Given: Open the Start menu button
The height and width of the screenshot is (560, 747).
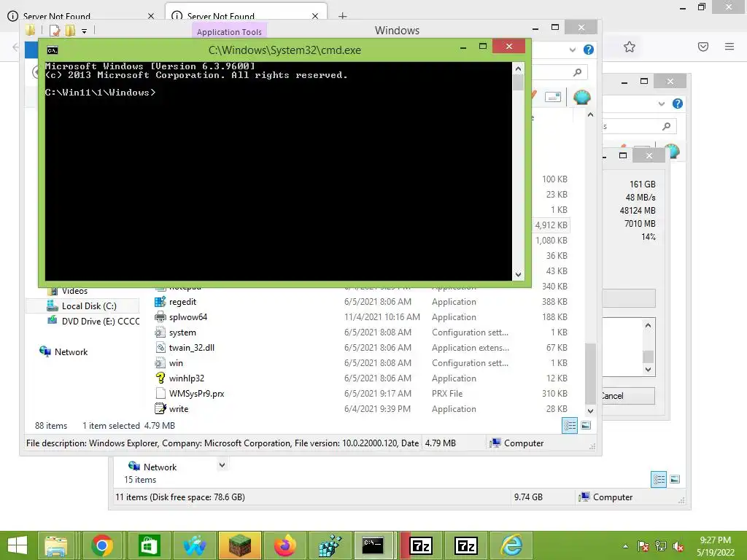Looking at the screenshot, I should coord(18,545).
